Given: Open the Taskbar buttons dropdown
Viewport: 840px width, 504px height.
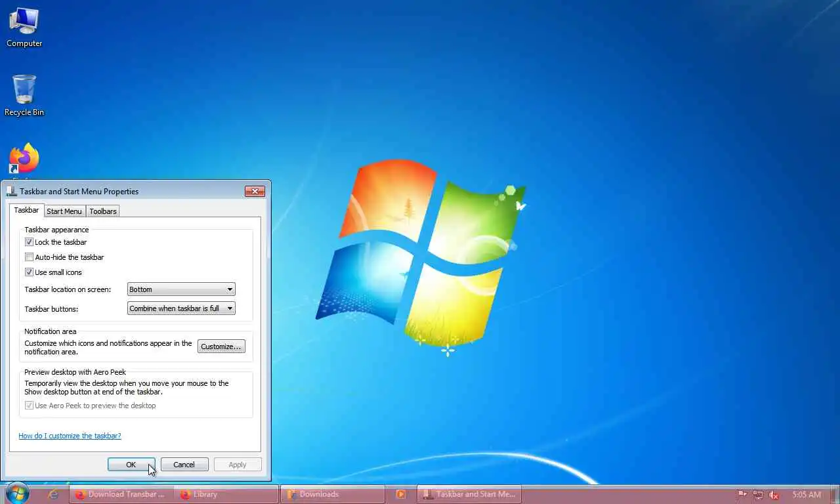Looking at the screenshot, I should tap(181, 308).
